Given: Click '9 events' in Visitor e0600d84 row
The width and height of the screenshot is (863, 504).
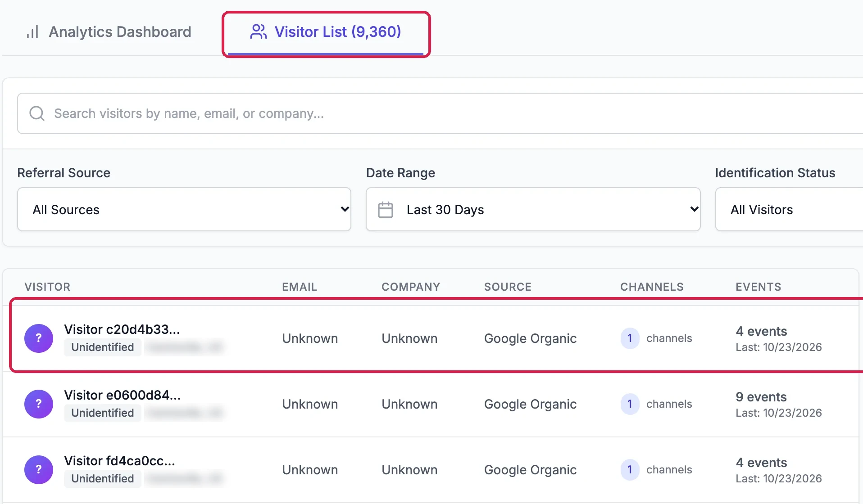Looking at the screenshot, I should (761, 397).
